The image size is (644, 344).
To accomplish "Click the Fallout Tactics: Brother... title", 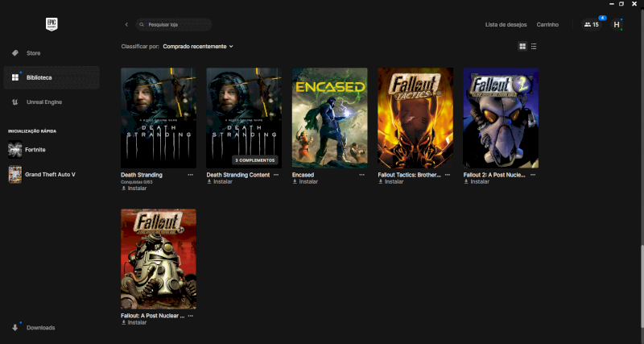I will coord(409,175).
